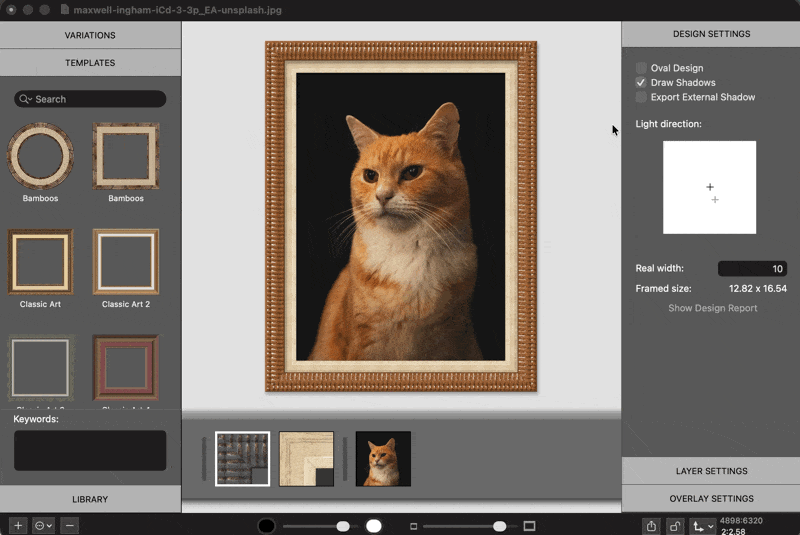Click the small zoom-out rectangle icon
800x535 pixels.
[x=414, y=526]
